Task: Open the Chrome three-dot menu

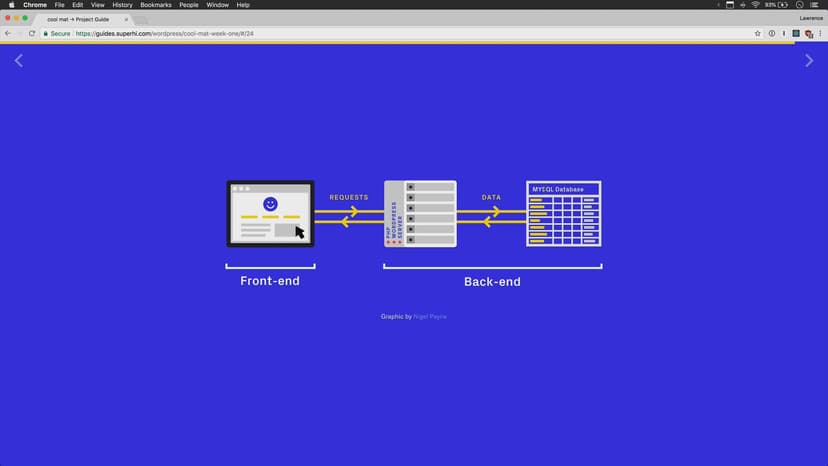Action: click(x=820, y=33)
